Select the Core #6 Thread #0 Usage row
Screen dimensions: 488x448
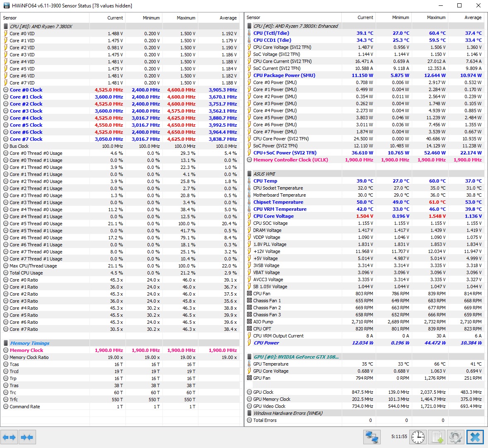click(x=120, y=237)
